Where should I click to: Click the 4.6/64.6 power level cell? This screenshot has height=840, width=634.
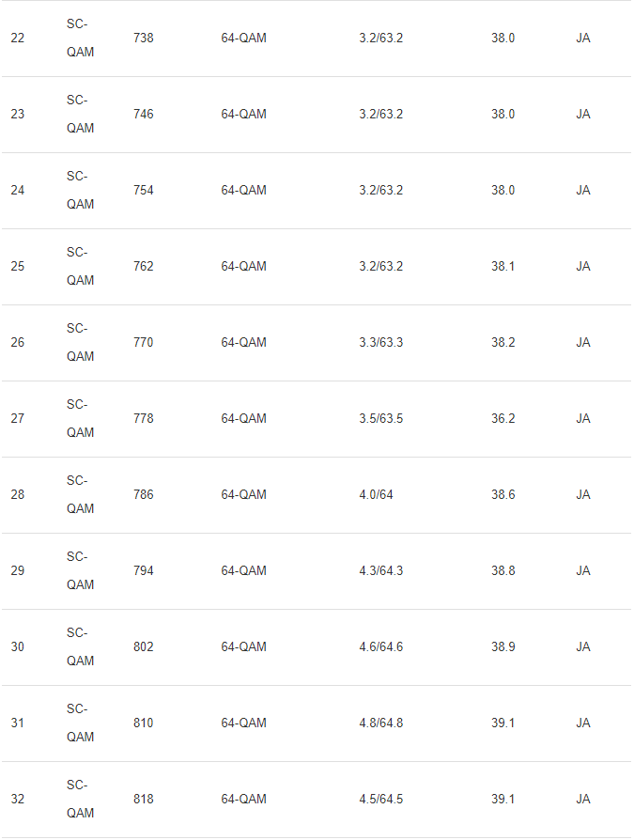point(380,647)
